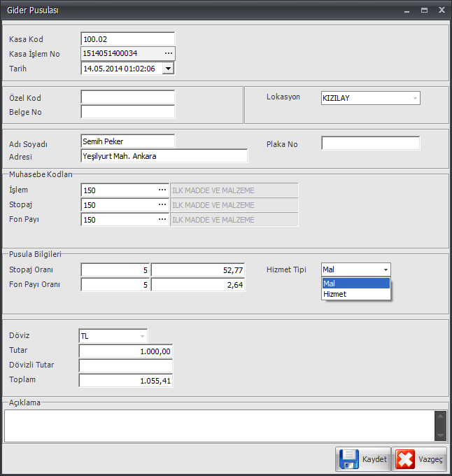Click the Belge No text field

pos(127,112)
